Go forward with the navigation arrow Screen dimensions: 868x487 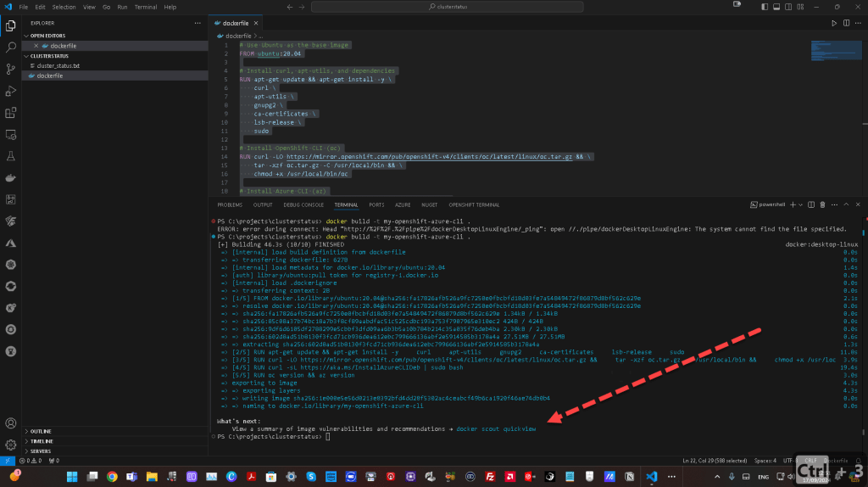(x=302, y=7)
